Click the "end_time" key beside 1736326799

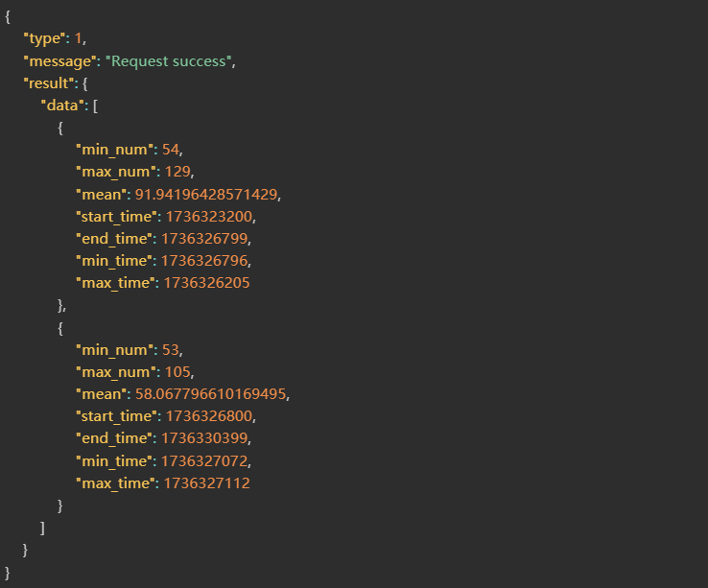click(114, 239)
